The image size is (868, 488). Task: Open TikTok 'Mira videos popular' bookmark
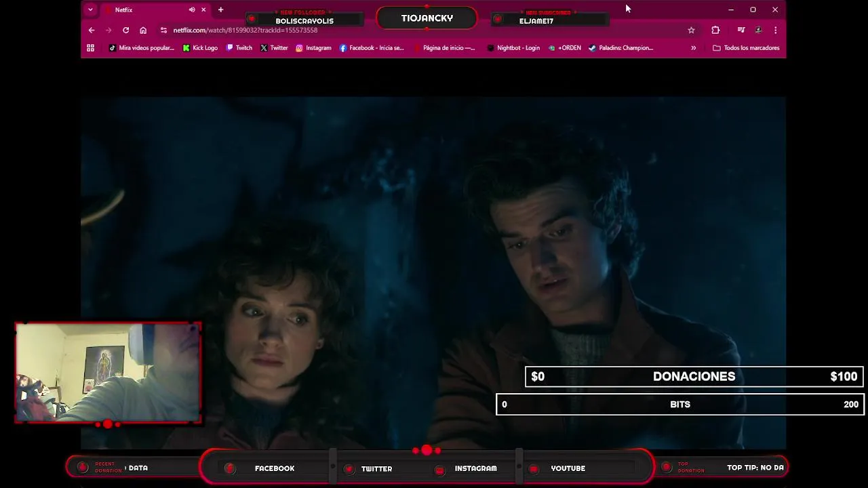(141, 47)
